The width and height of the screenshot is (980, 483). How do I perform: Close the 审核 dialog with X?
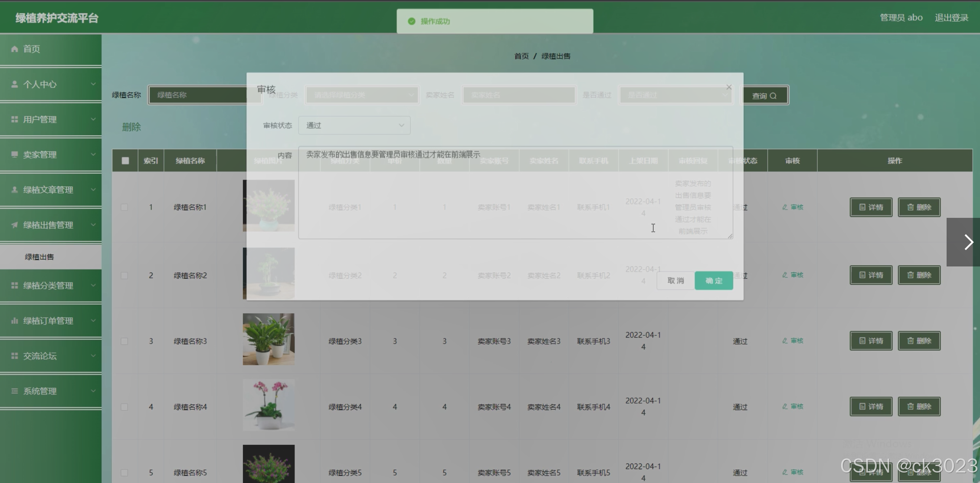pyautogui.click(x=729, y=87)
